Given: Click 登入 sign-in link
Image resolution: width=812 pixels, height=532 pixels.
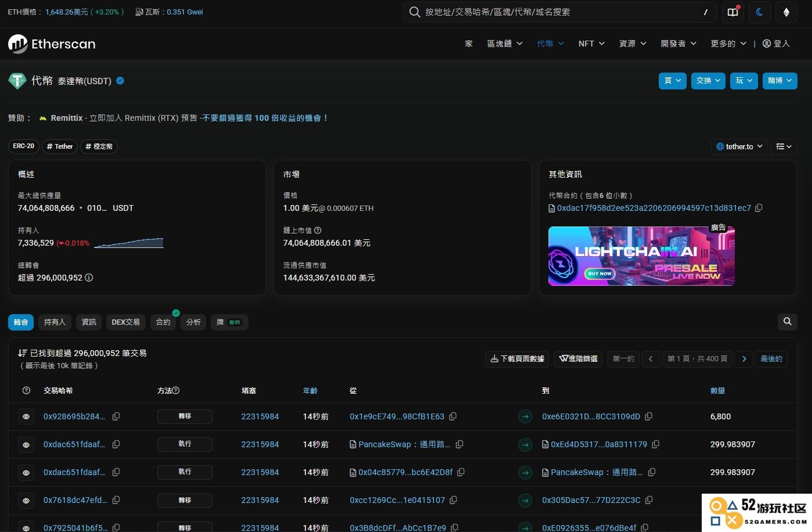Looking at the screenshot, I should point(776,44).
